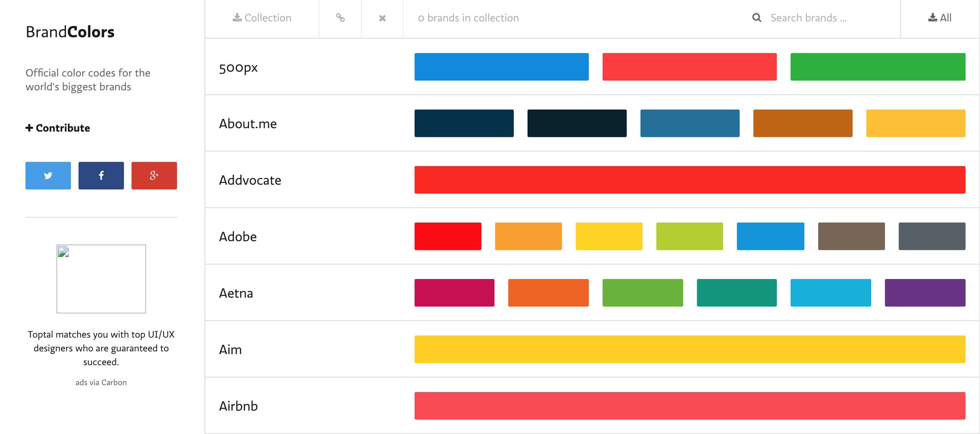Copy Adobe red color swatch
980x434 pixels.
(x=448, y=236)
